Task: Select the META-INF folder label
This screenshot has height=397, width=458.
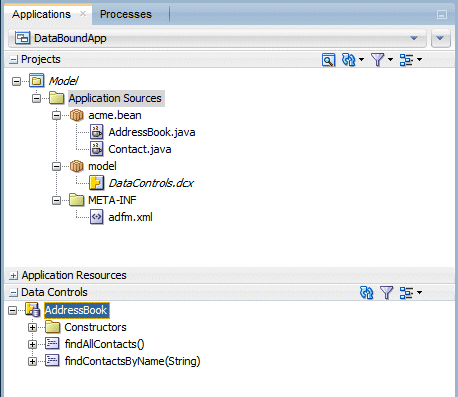Action: pos(112,200)
